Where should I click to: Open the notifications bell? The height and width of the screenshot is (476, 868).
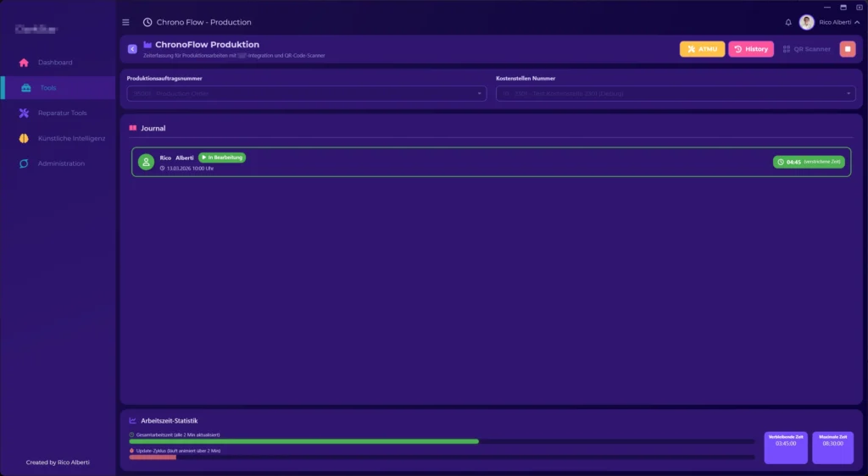click(788, 22)
